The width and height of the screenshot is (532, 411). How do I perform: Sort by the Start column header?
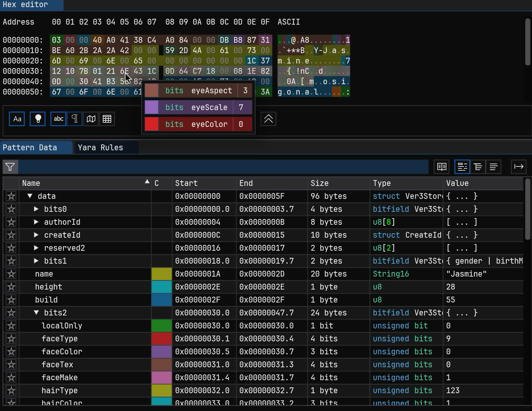(x=186, y=183)
